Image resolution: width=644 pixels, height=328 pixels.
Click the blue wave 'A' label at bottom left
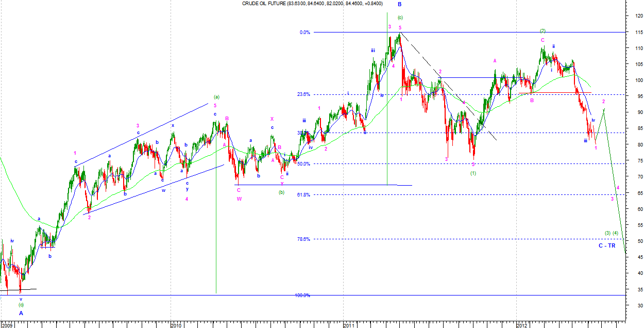click(x=21, y=313)
